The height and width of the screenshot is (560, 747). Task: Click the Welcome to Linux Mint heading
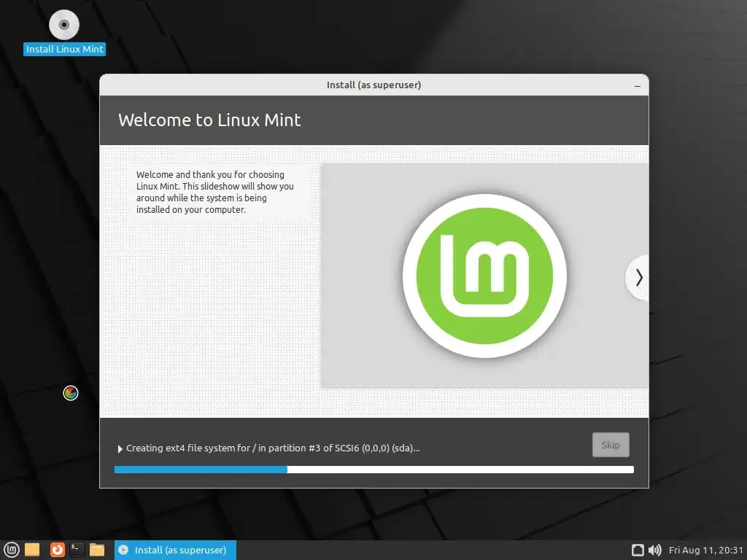209,120
